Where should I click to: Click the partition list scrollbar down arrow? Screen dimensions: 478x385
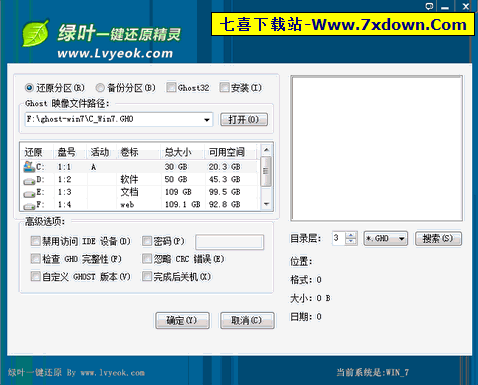pyautogui.click(x=266, y=204)
